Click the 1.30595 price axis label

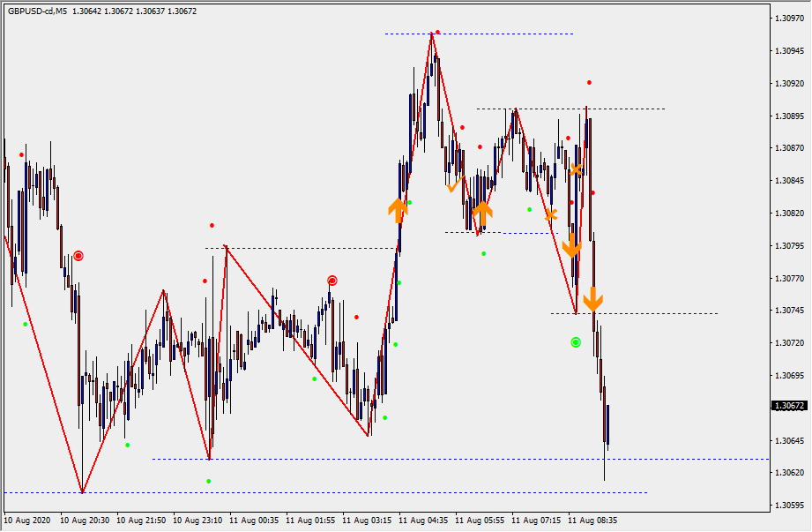[x=789, y=506]
